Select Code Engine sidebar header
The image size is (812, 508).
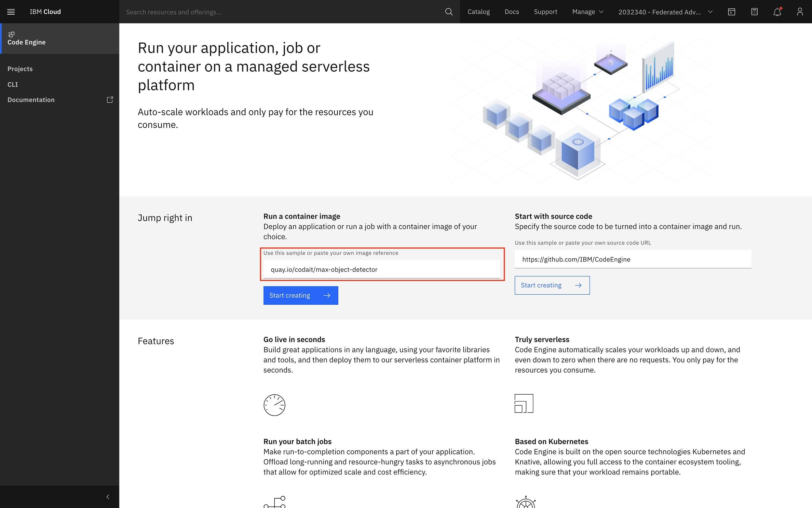click(60, 38)
